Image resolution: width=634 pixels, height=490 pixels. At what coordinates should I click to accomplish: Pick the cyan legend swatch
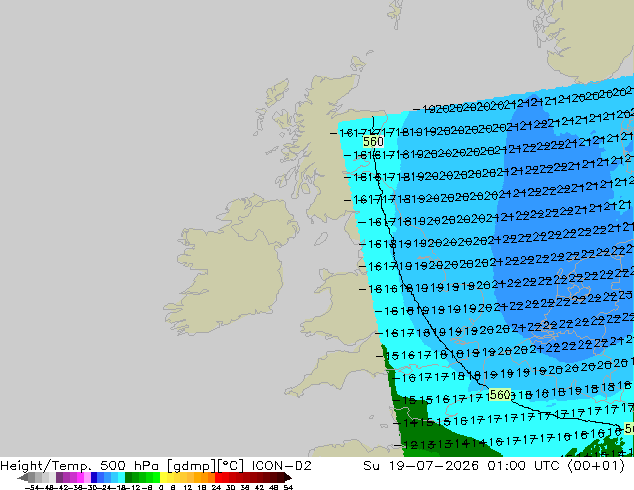click(x=121, y=477)
